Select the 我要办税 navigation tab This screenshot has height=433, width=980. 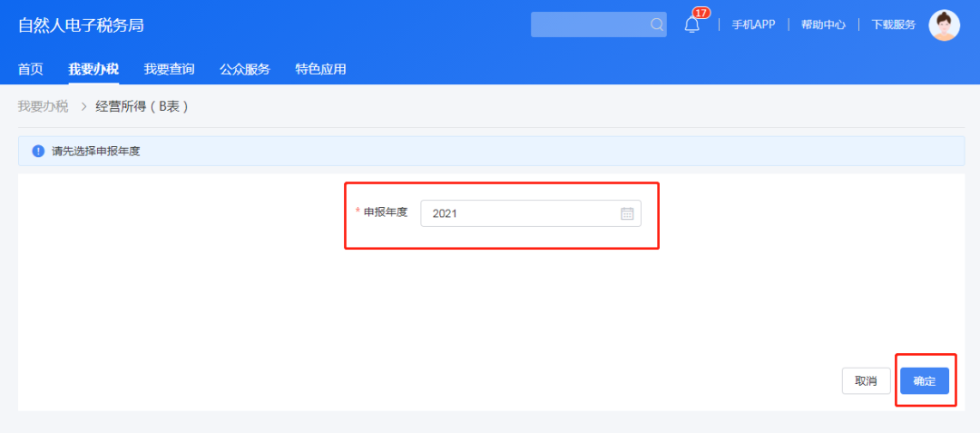(93, 69)
